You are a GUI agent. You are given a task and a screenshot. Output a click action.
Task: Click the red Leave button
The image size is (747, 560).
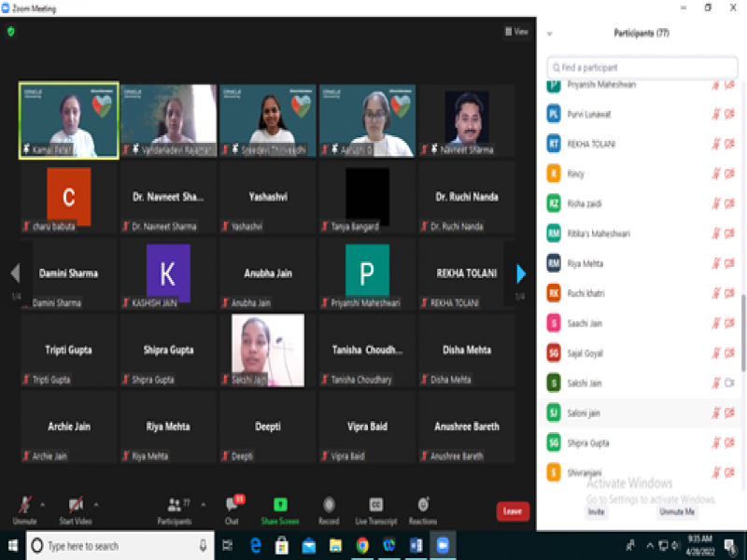click(513, 511)
